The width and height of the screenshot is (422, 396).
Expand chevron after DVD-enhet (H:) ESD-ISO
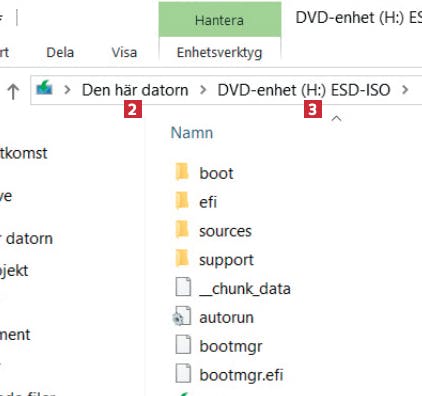click(x=405, y=90)
